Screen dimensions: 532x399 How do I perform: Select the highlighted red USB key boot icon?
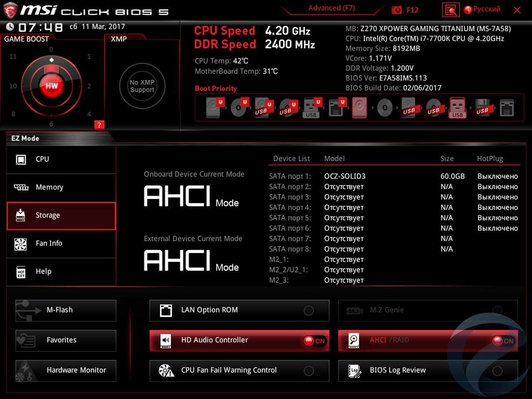coord(457,108)
